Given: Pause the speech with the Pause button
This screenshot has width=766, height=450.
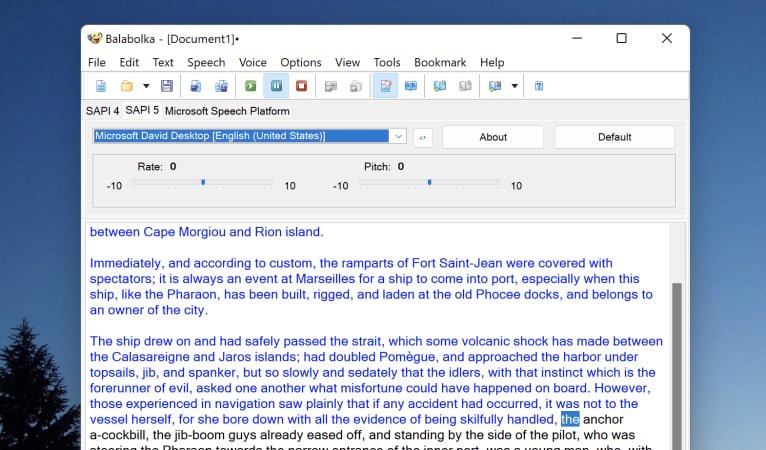Looking at the screenshot, I should [x=276, y=86].
